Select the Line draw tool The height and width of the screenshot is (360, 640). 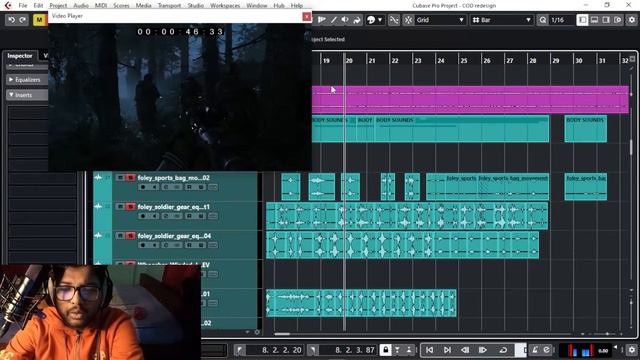point(334,20)
